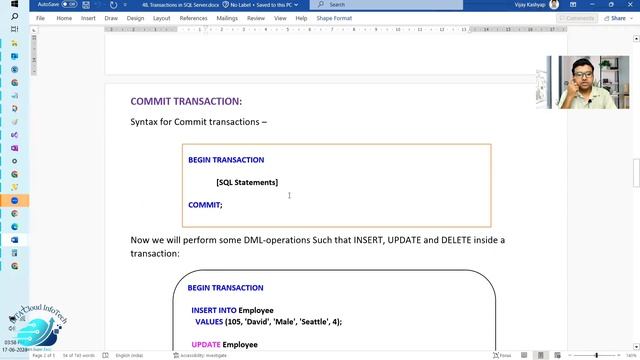
Task: Click the VALUES (105, 'David'...) line
Action: click(269, 322)
